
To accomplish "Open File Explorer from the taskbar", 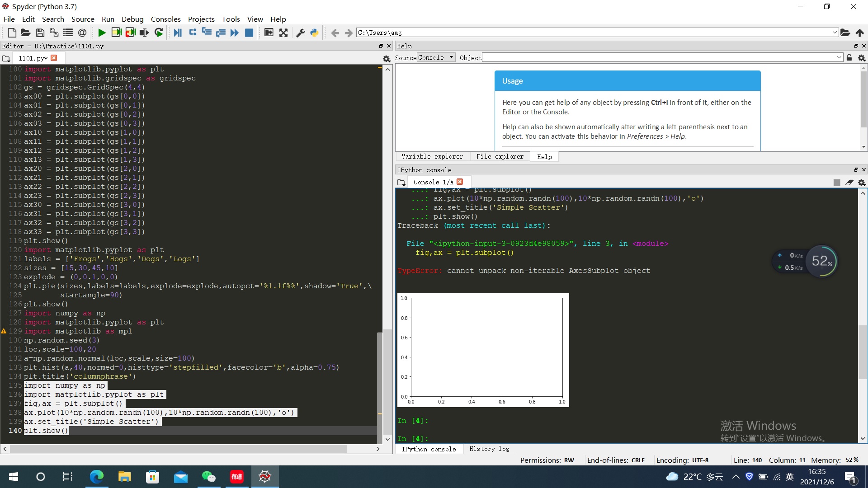I will (125, 477).
